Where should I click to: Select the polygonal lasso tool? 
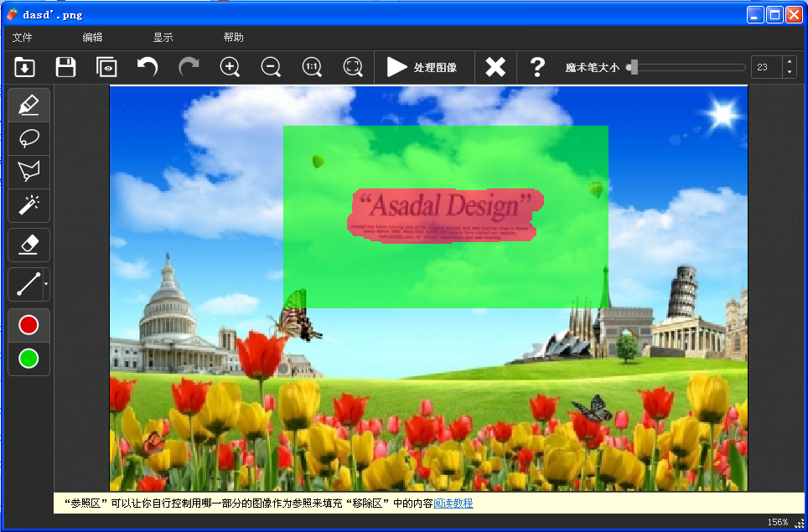[x=28, y=172]
